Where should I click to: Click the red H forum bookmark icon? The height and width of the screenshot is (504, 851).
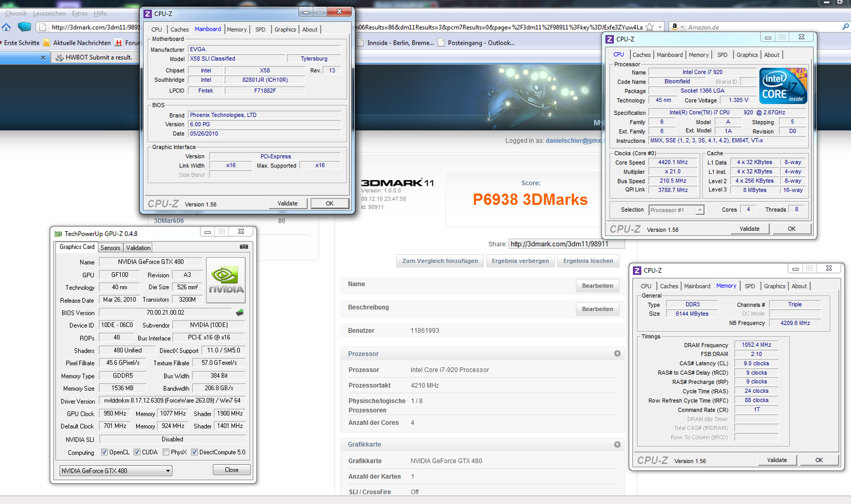[119, 43]
